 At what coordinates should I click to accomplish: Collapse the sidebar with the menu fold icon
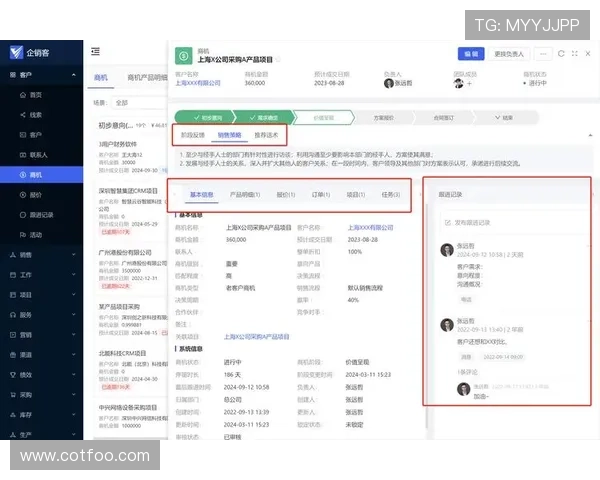(95, 51)
